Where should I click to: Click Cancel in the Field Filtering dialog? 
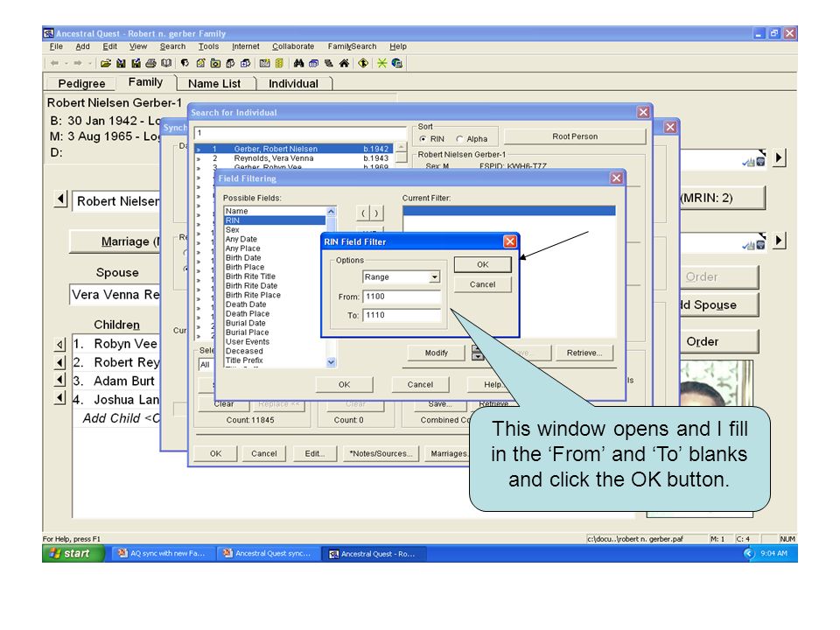[420, 385]
